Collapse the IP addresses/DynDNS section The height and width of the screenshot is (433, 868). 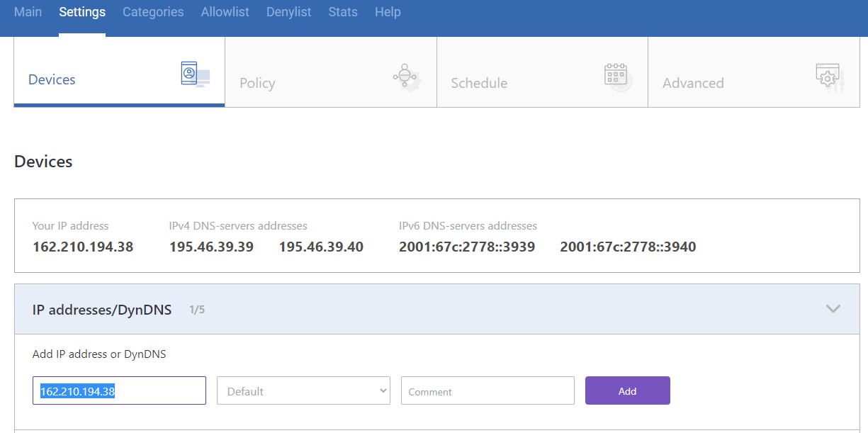(833, 309)
